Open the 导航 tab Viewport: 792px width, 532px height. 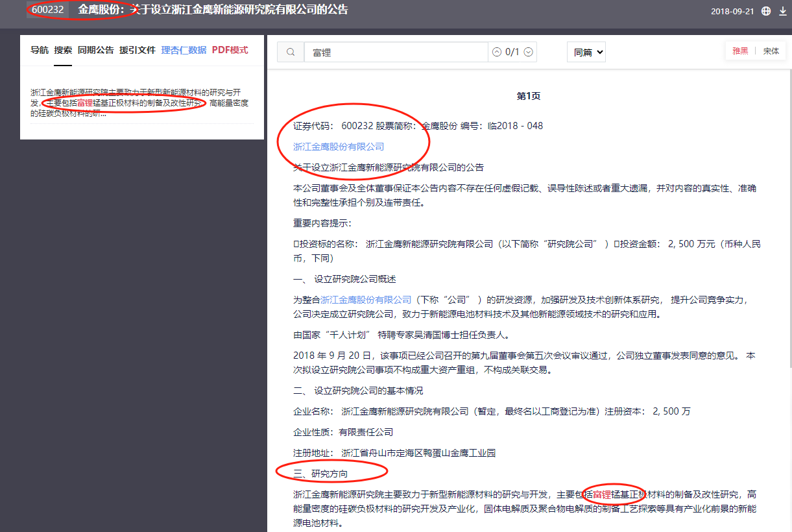(40, 50)
